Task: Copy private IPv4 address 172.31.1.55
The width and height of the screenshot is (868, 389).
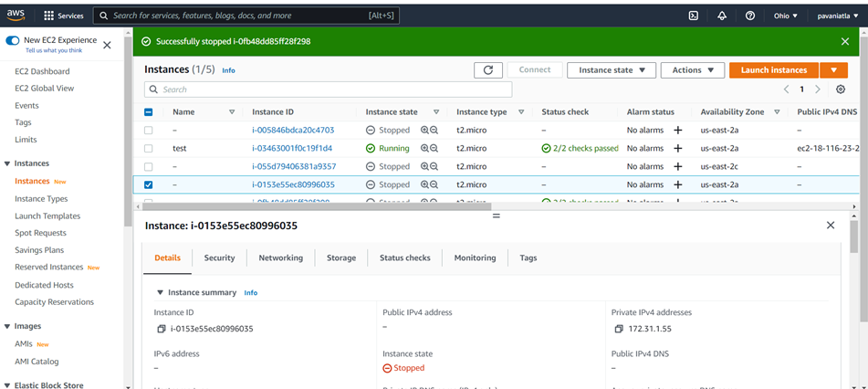Action: click(x=619, y=329)
